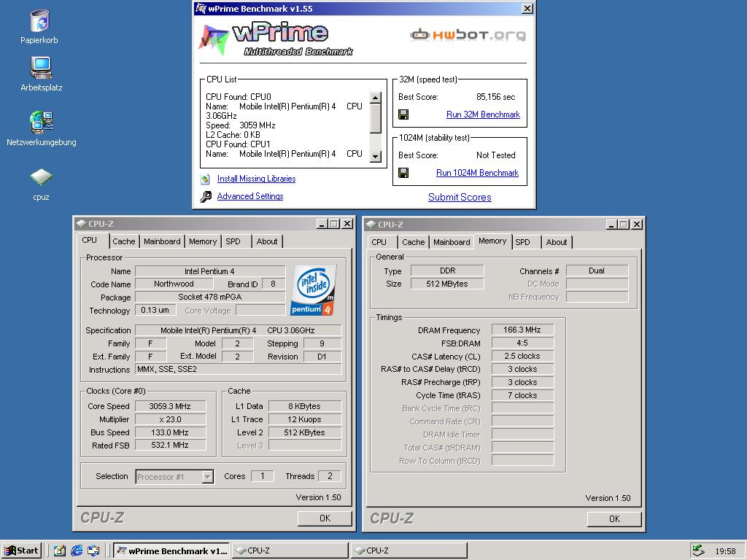This screenshot has height=560, width=747.
Task: Click the Core Speed 3059.3 MHz field
Action: [170, 406]
